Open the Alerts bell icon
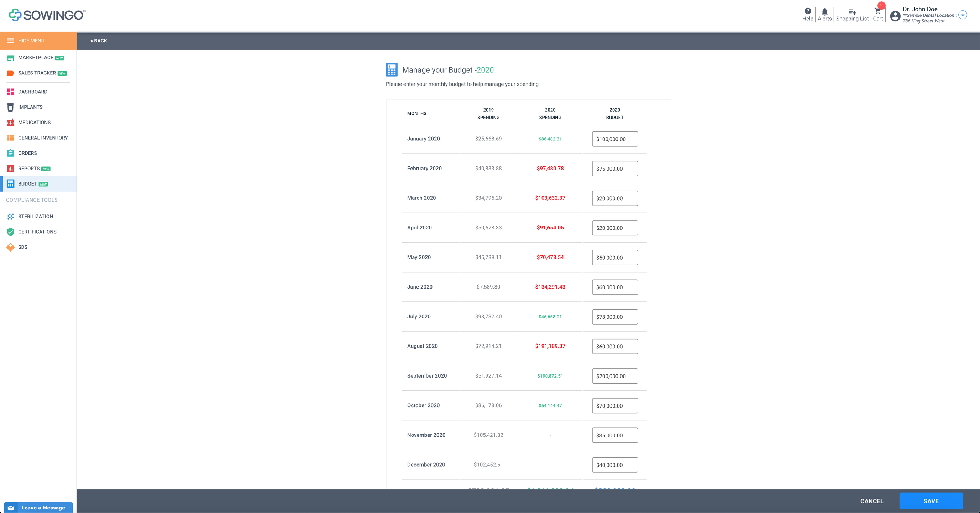Screen dimensions: 980x513 tap(824, 11)
